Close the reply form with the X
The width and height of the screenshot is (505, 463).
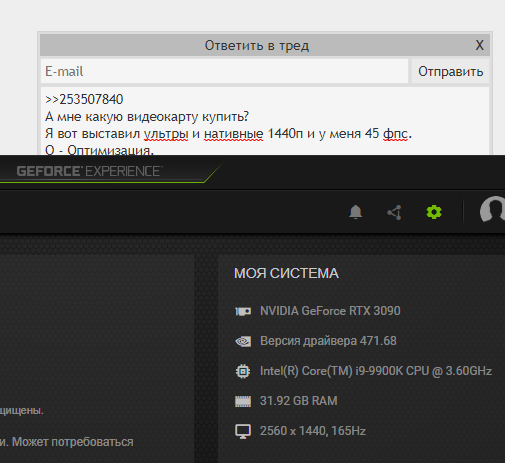pos(479,45)
